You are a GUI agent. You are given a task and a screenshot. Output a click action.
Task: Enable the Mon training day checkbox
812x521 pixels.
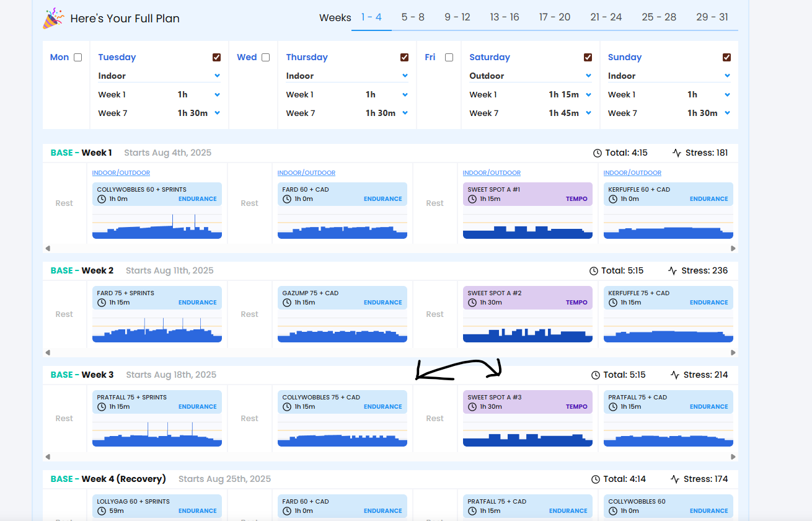coord(77,58)
